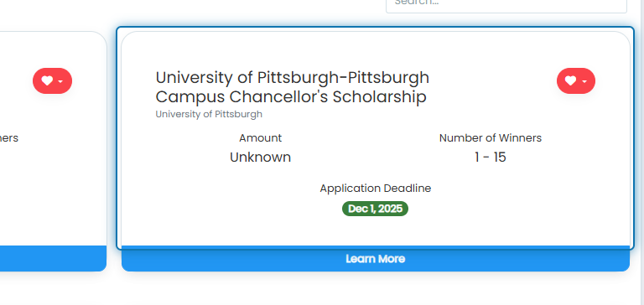The width and height of the screenshot is (644, 305).
Task: Click the Number of Winners label
Action: coord(491,138)
